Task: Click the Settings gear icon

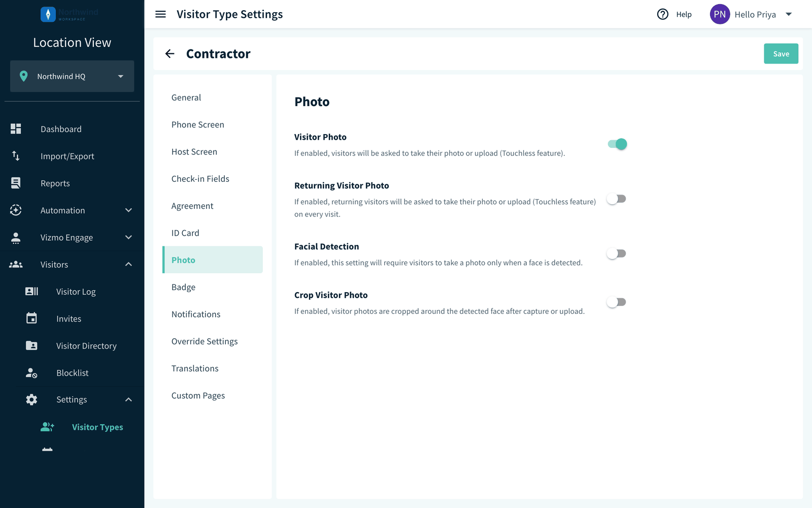Action: click(31, 400)
